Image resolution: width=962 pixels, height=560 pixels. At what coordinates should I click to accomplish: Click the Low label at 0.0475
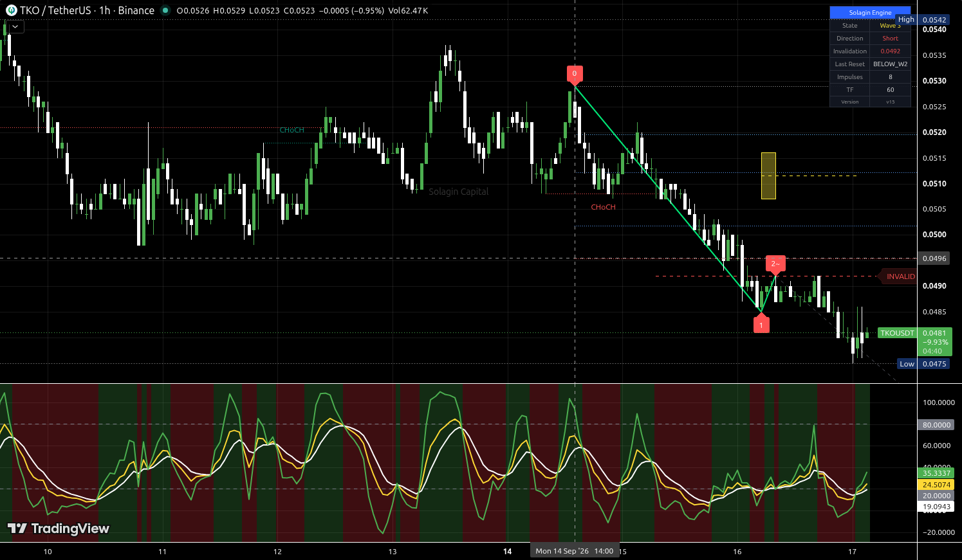(x=907, y=364)
